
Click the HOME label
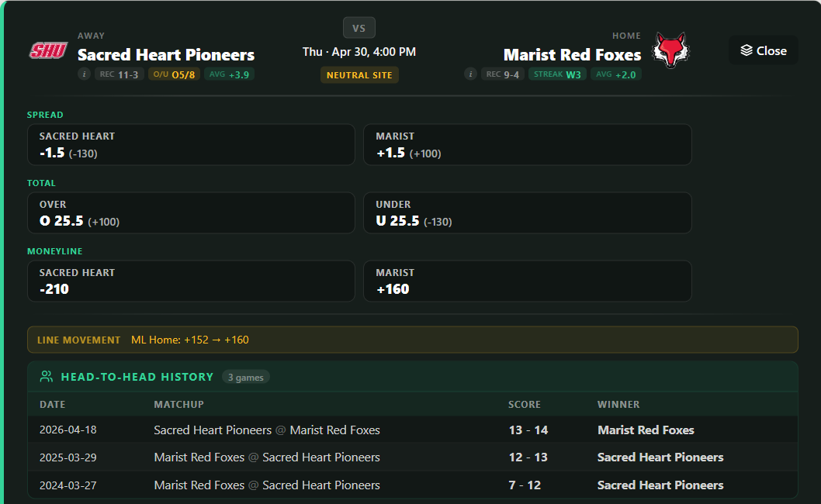click(627, 36)
